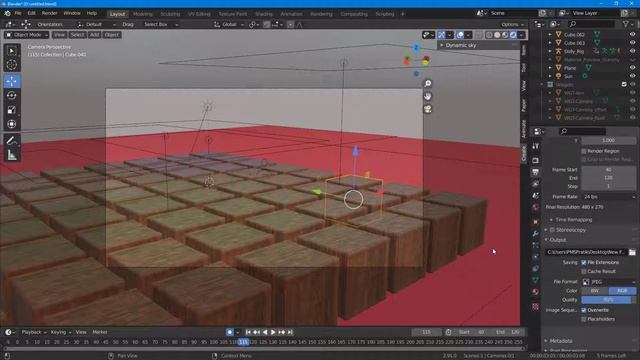
Task: Switch to the Modeling workspace tab
Action: (x=142, y=14)
